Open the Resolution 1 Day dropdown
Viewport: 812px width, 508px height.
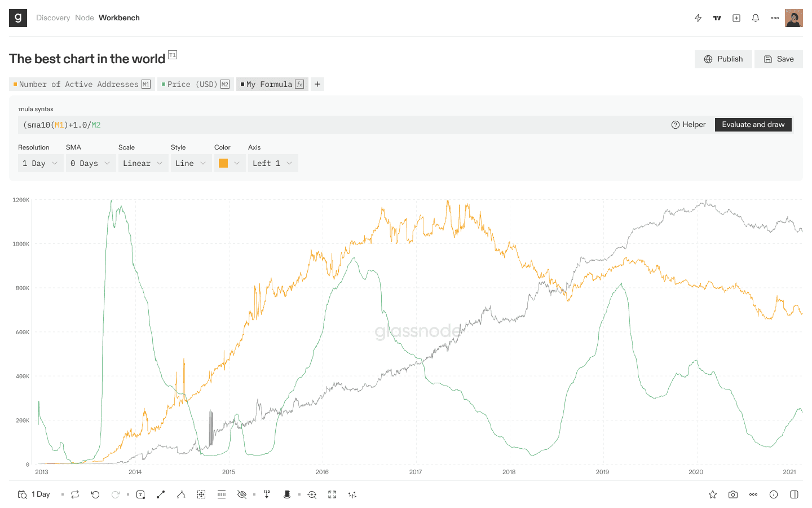click(x=40, y=163)
